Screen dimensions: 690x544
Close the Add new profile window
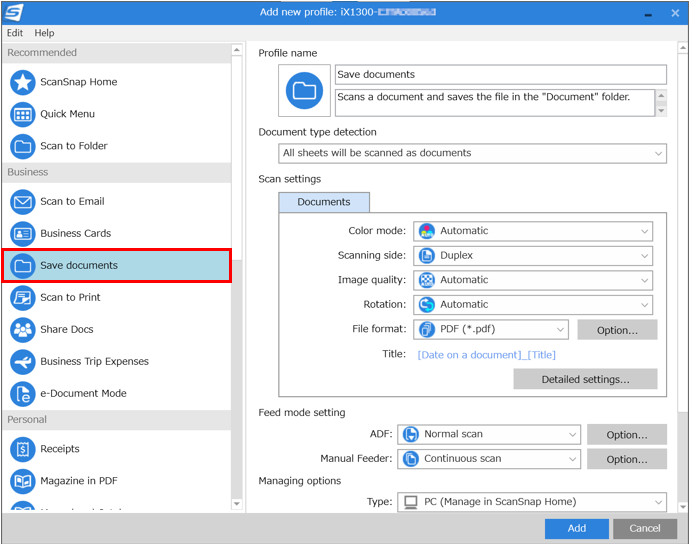coord(675,13)
